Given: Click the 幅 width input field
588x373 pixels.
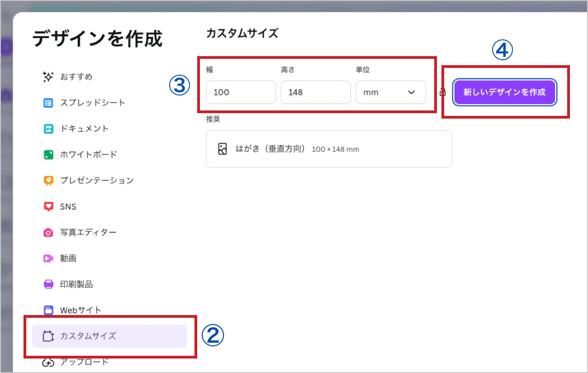Looking at the screenshot, I should pyautogui.click(x=241, y=92).
